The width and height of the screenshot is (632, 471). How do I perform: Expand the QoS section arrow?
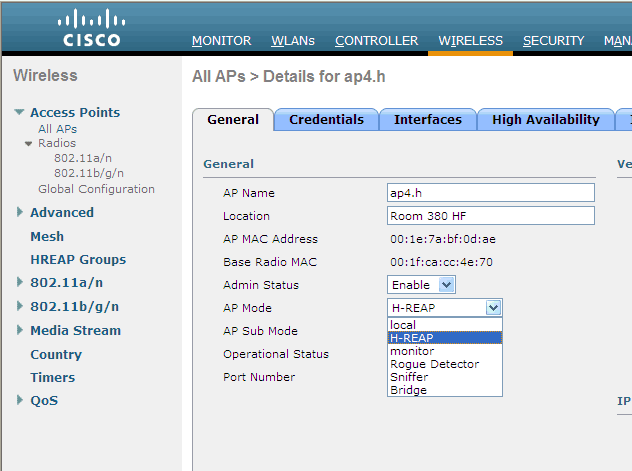[x=19, y=400]
